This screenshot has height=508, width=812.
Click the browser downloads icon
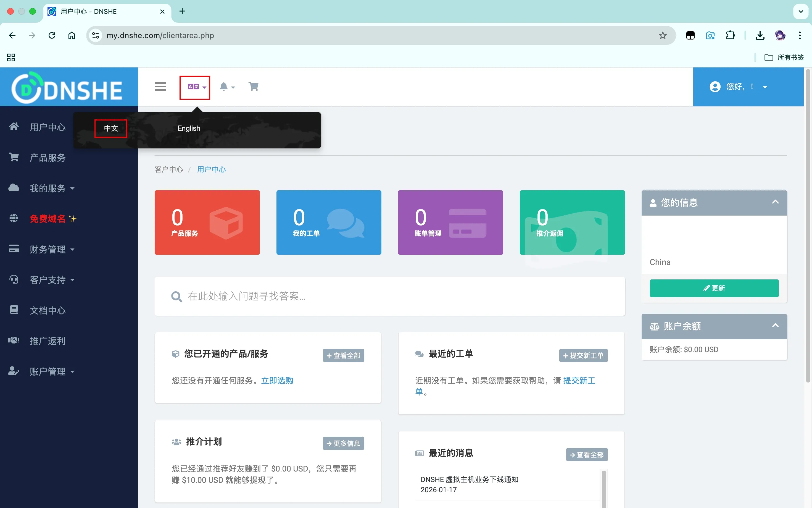click(760, 35)
